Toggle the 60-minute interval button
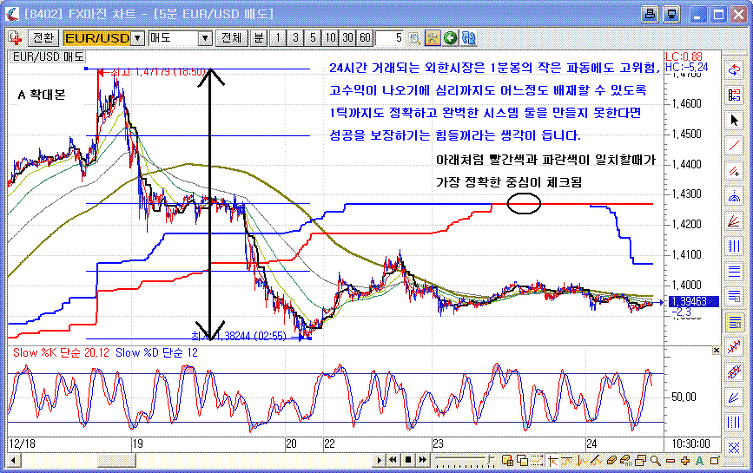 [365, 37]
